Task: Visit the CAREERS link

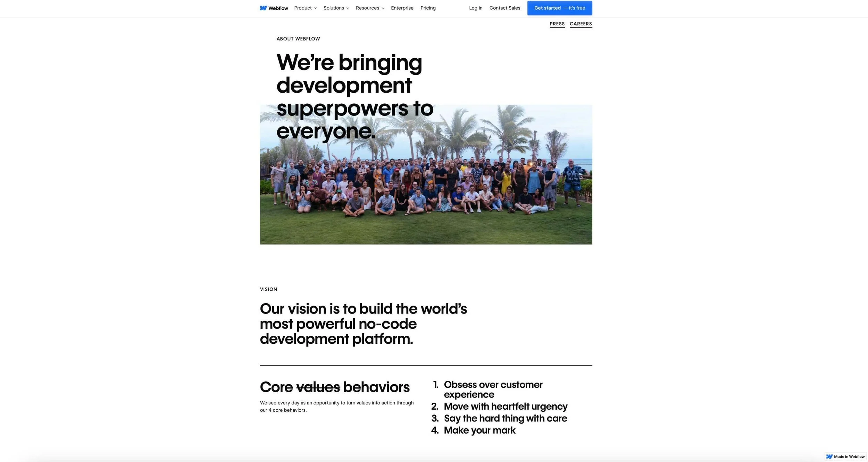Action: (x=581, y=24)
